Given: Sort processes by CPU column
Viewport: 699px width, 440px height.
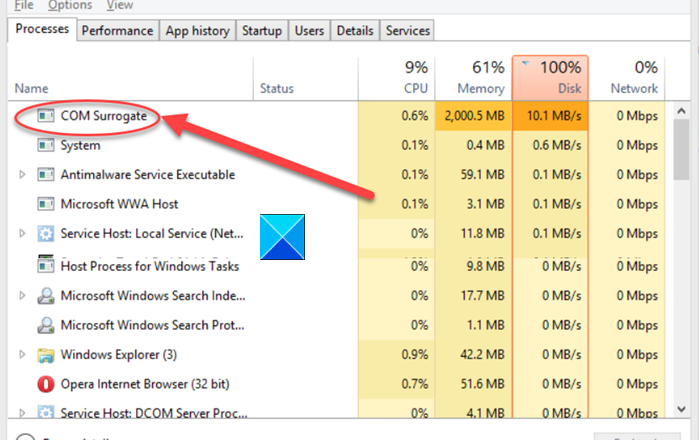Looking at the screenshot, I should tap(396, 78).
